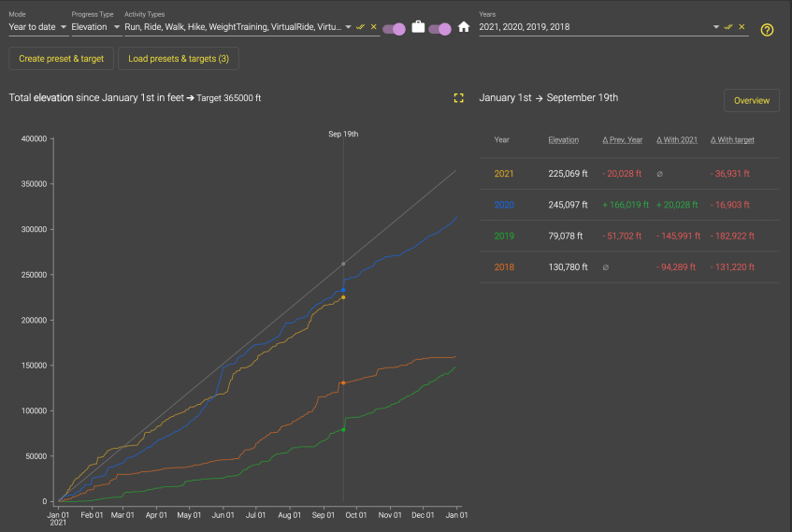Sort by the Elevation column header
This screenshot has height=532, width=792.
[x=563, y=140]
